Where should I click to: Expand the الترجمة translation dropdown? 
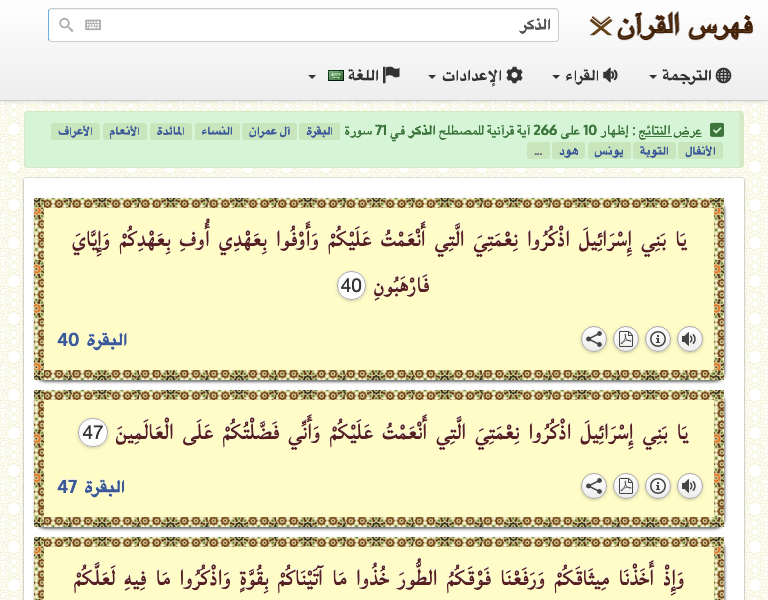coord(690,76)
